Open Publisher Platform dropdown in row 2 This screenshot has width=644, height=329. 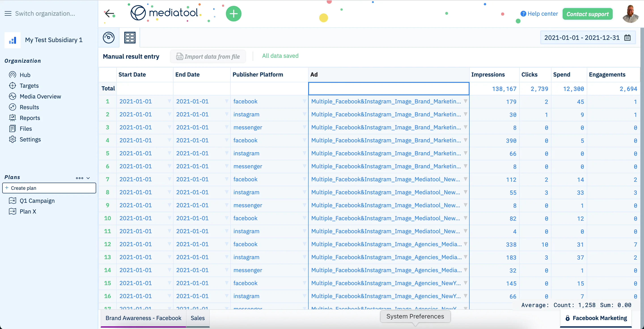pyautogui.click(x=304, y=114)
